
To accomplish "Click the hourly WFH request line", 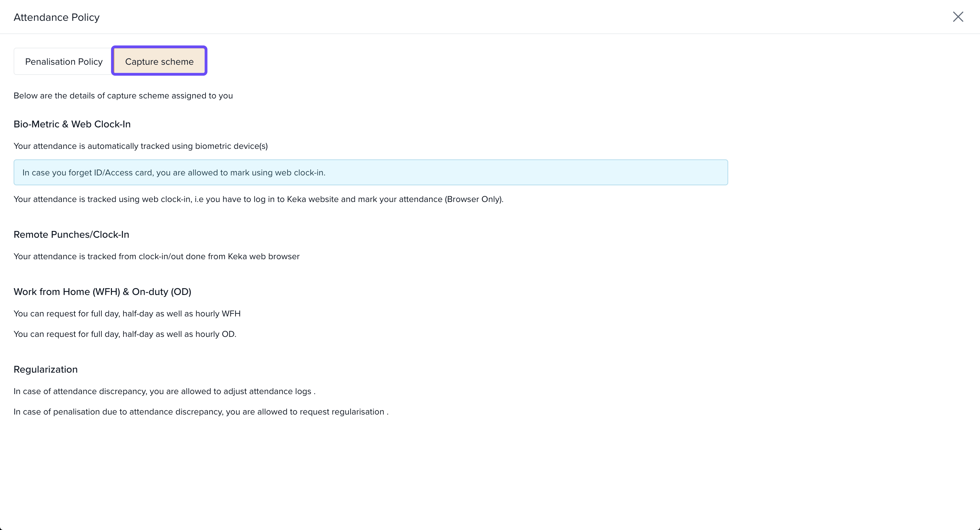I will pos(127,314).
